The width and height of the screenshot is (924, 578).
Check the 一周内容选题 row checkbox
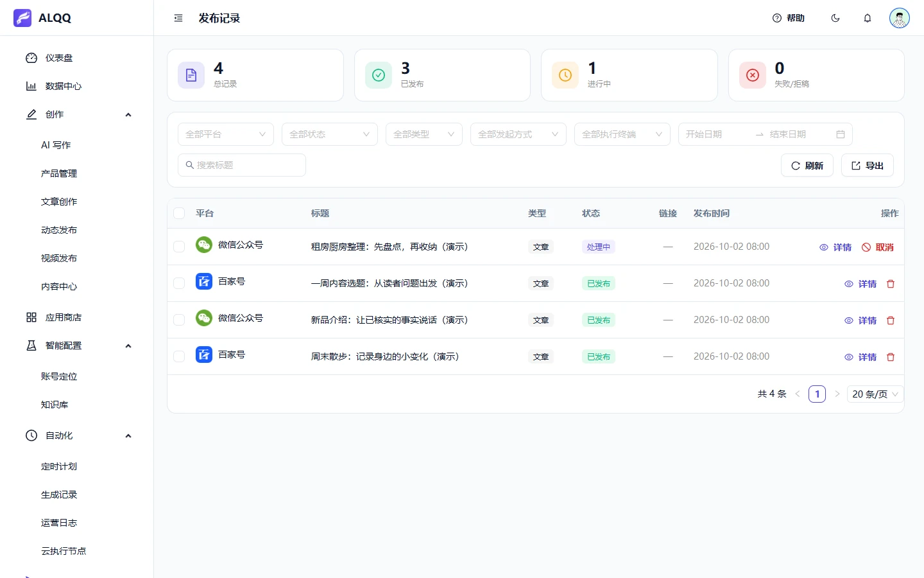pos(179,283)
